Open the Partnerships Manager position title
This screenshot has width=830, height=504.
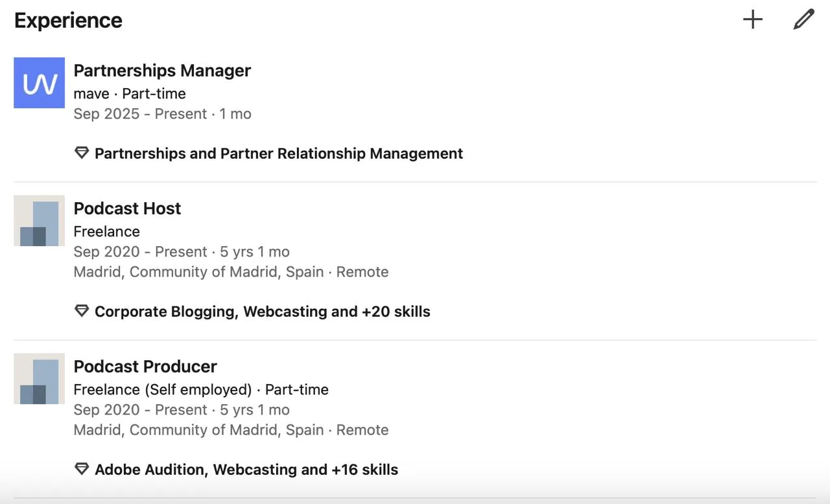(162, 71)
